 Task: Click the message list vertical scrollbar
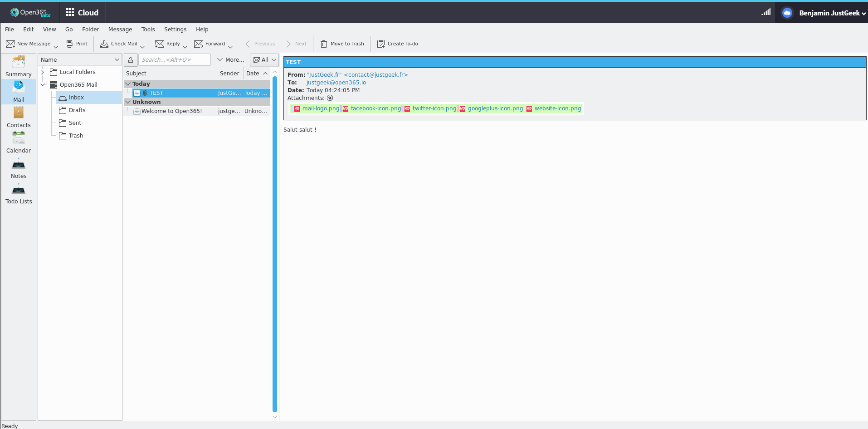(275, 244)
